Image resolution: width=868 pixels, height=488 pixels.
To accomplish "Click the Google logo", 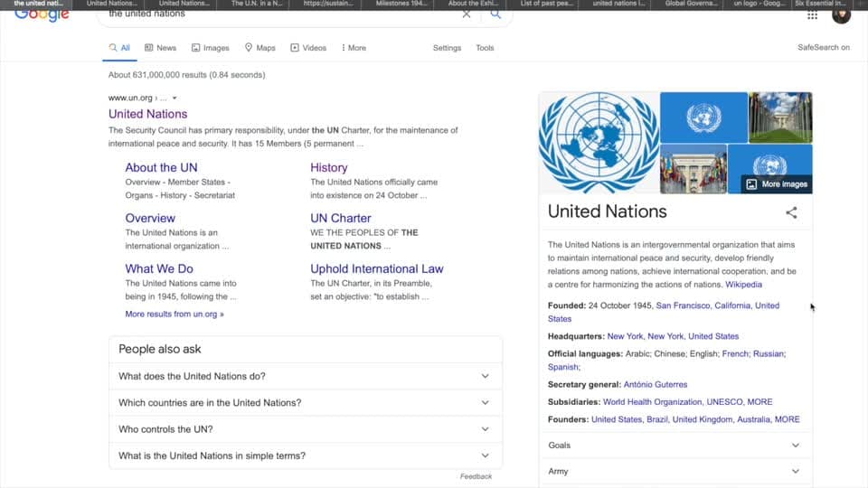I will click(x=42, y=15).
